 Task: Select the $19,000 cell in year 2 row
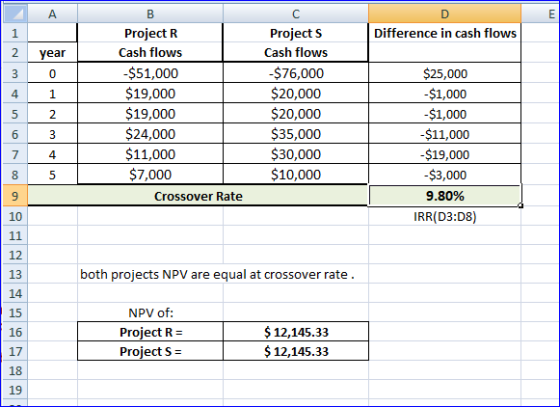[x=150, y=114]
